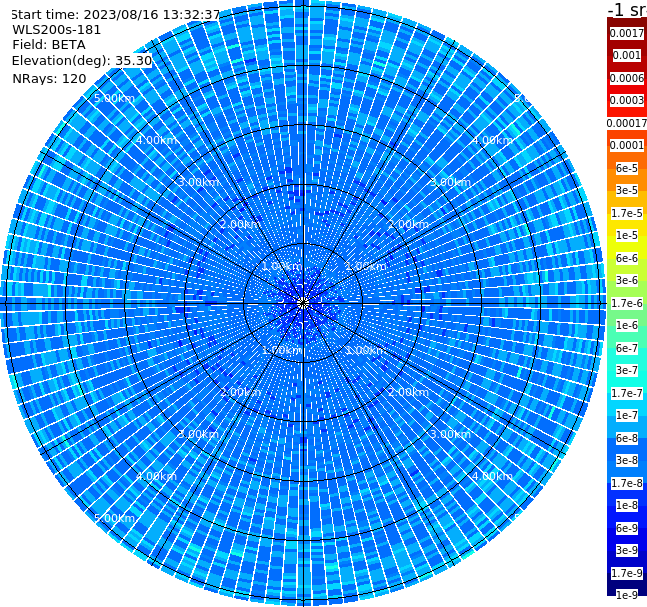Select the Elevation(deg): 35.30 text

[x=82, y=61]
